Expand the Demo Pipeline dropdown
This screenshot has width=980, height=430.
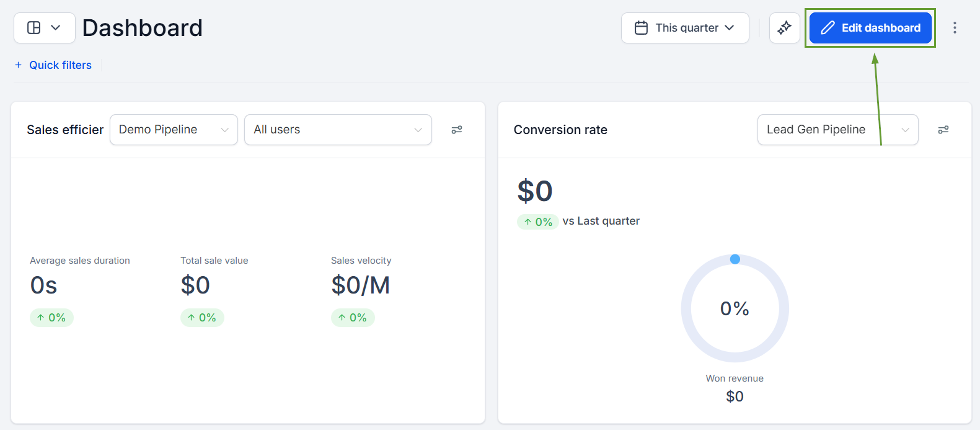pyautogui.click(x=174, y=130)
